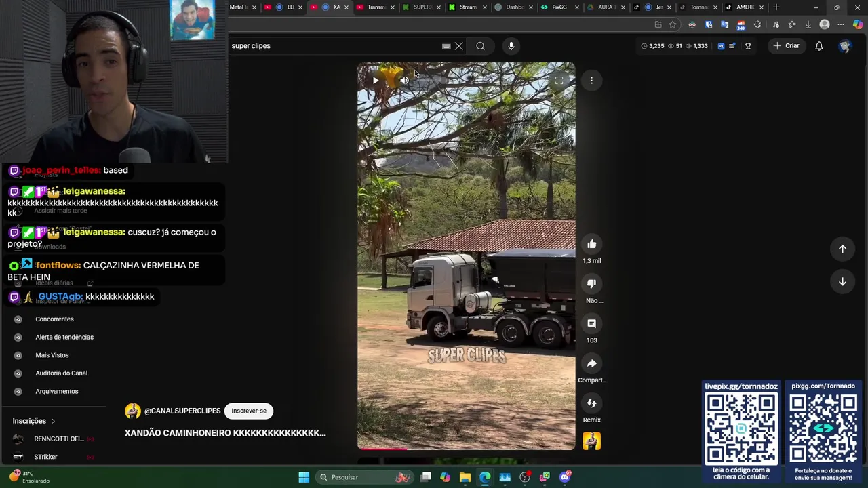Go to the previous Short

tap(842, 249)
